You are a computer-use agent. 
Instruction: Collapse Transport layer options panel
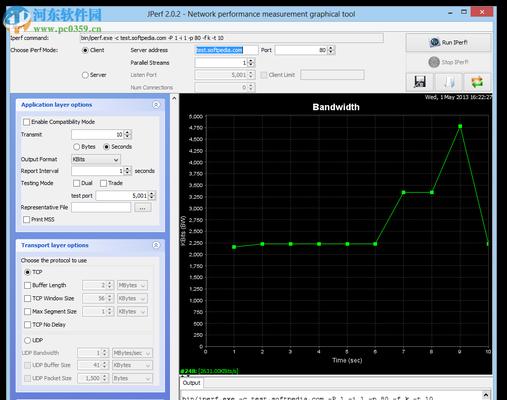pos(156,245)
